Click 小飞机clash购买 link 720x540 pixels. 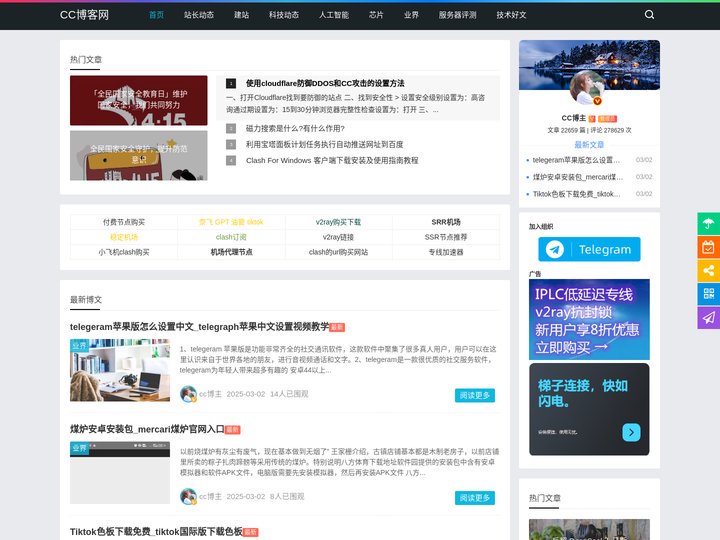tap(124, 253)
